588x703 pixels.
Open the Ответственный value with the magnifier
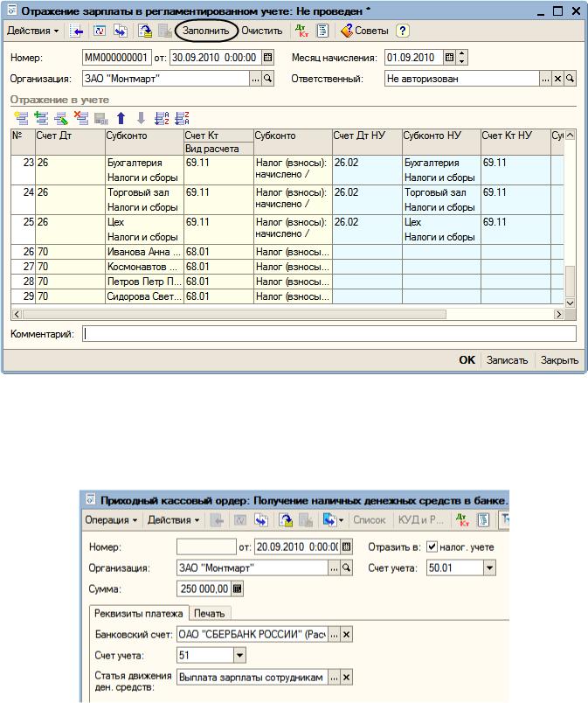click(x=570, y=79)
